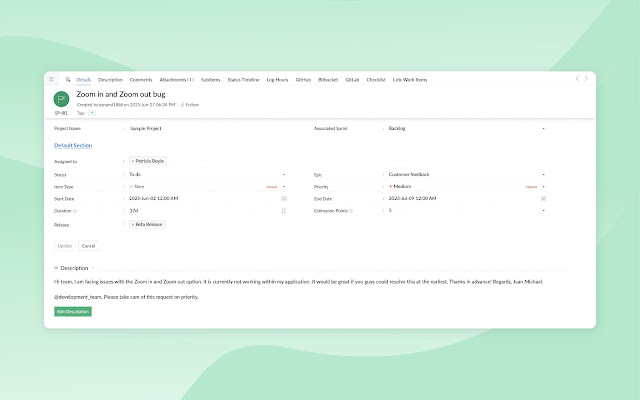Viewport: 640px width, 400px height.
Task: Click the Release field
Action: 207,224
